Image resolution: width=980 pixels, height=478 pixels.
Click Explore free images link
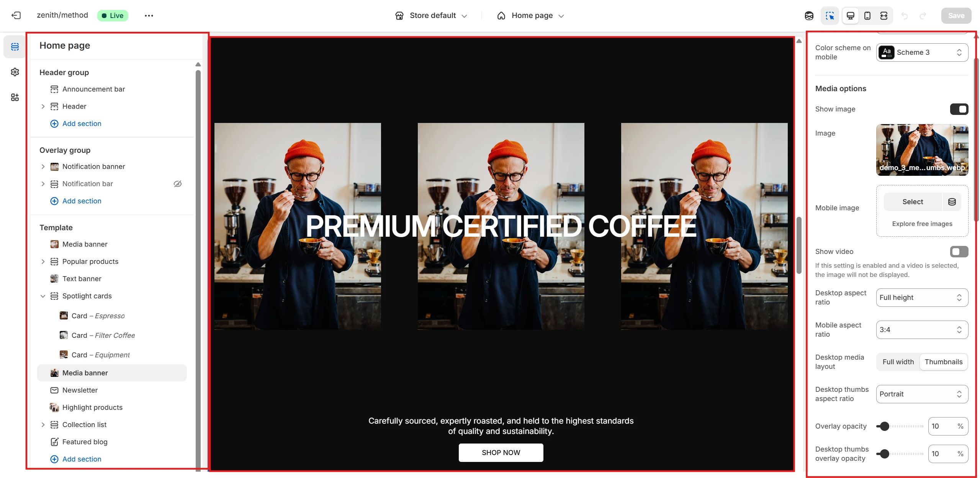pyautogui.click(x=922, y=224)
